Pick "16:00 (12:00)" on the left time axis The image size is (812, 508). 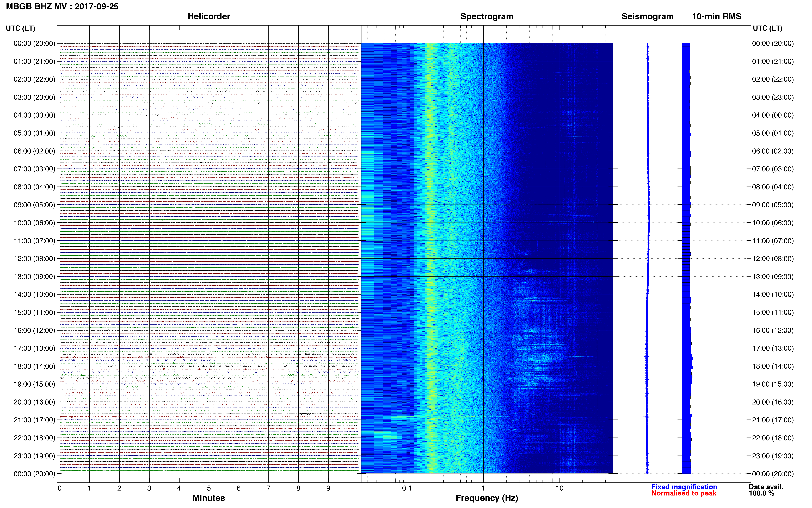[x=34, y=330]
